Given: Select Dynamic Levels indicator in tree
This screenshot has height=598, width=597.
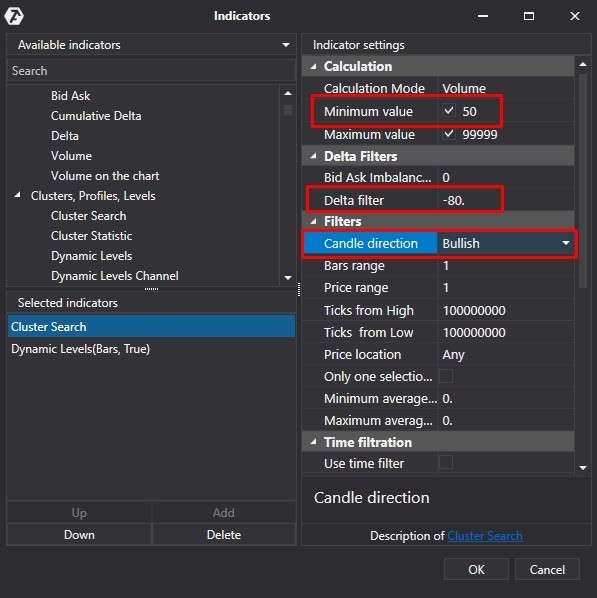Looking at the screenshot, I should pyautogui.click(x=92, y=256).
